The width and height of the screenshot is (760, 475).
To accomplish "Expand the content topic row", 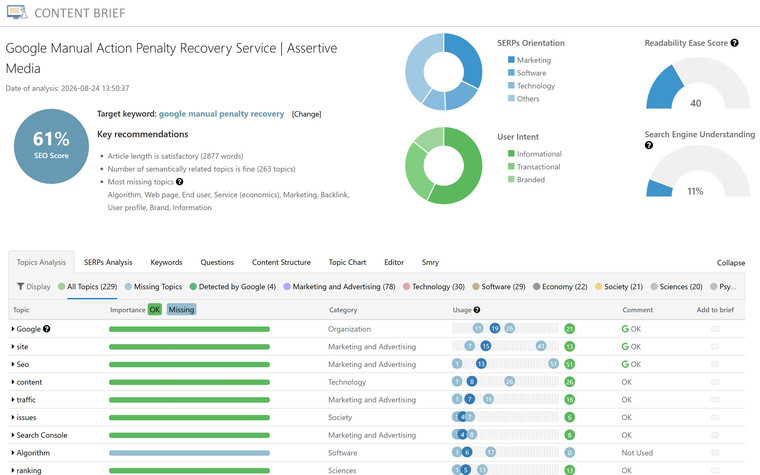I will [13, 382].
